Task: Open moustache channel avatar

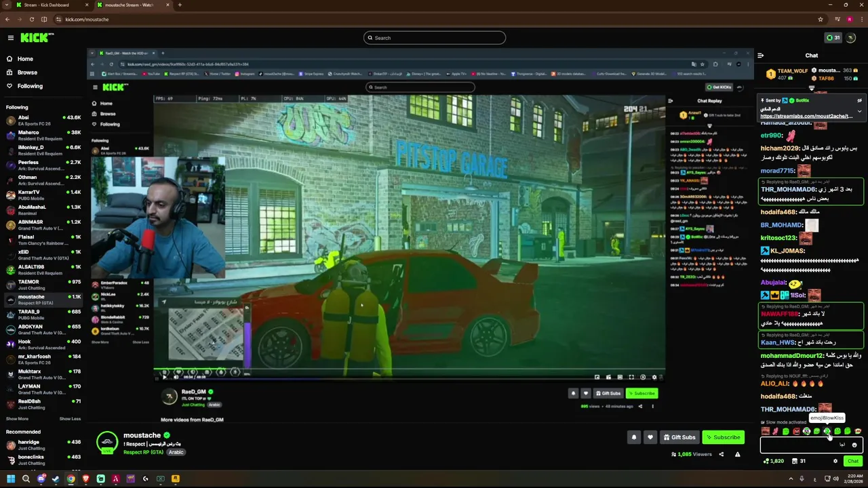Action: click(106, 443)
